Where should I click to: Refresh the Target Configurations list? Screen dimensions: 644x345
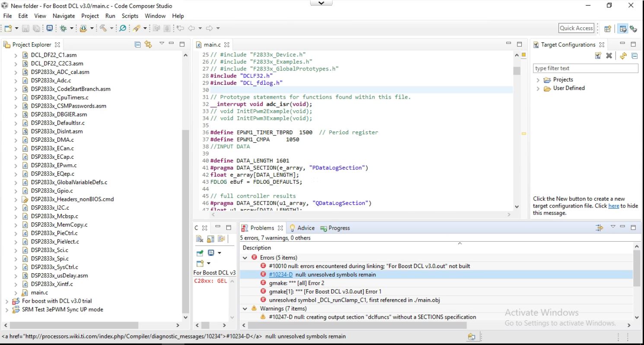623,56
